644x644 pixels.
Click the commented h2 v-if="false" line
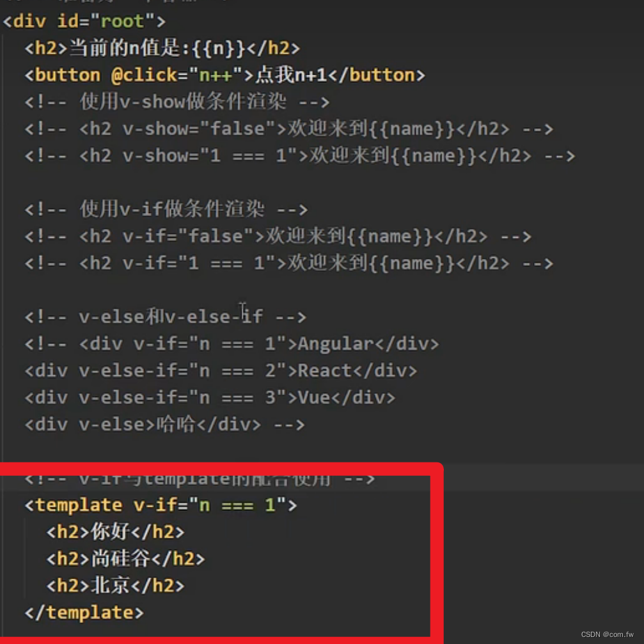coord(278,237)
